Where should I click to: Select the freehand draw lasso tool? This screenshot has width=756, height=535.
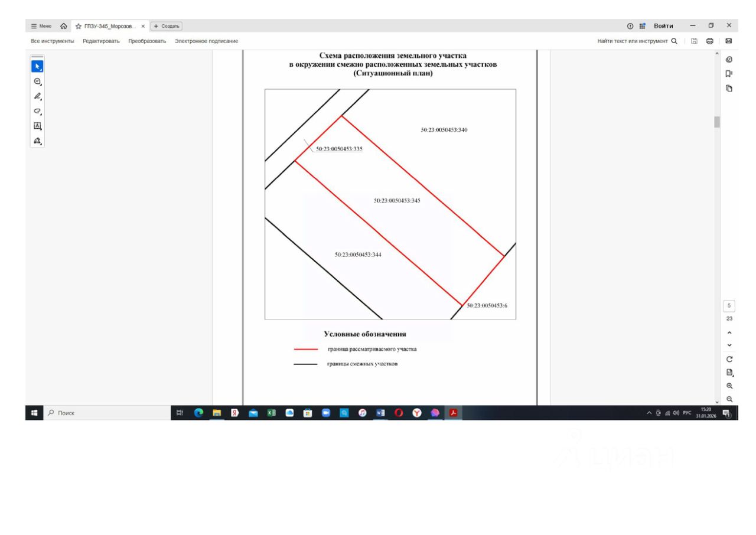(37, 111)
